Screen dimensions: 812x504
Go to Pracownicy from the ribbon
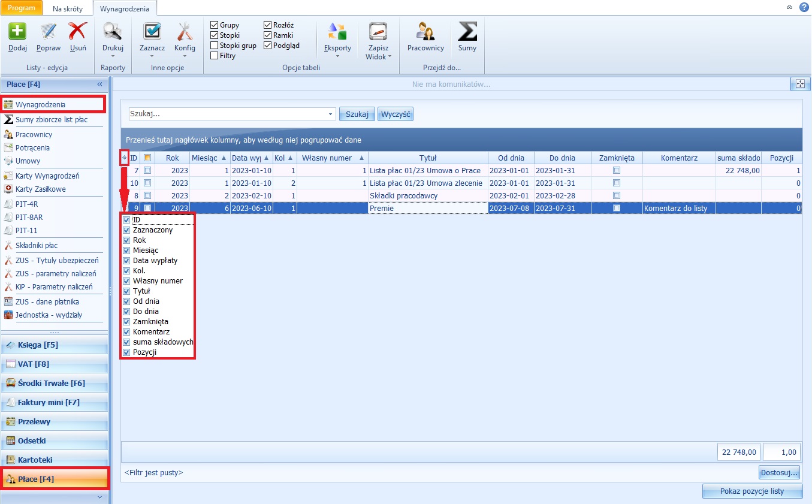425,31
